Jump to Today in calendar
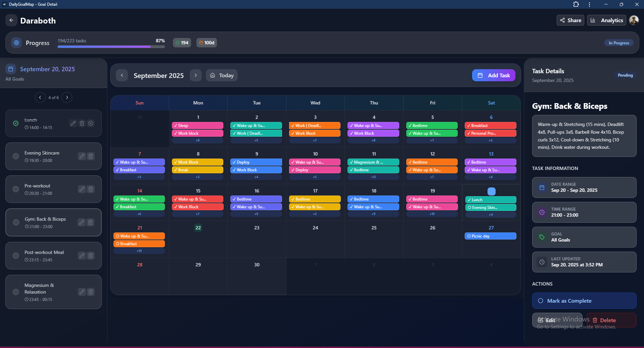This screenshot has height=348, width=644. pos(222,75)
